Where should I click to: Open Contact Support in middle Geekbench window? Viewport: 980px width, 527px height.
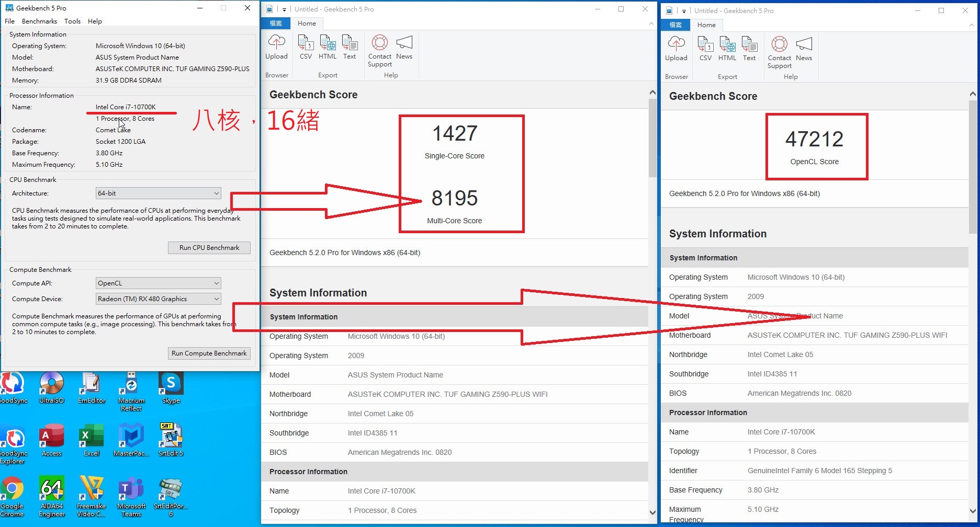tap(380, 51)
